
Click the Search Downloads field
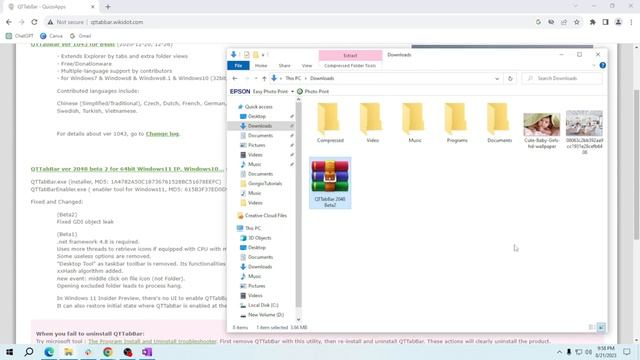(x=562, y=78)
